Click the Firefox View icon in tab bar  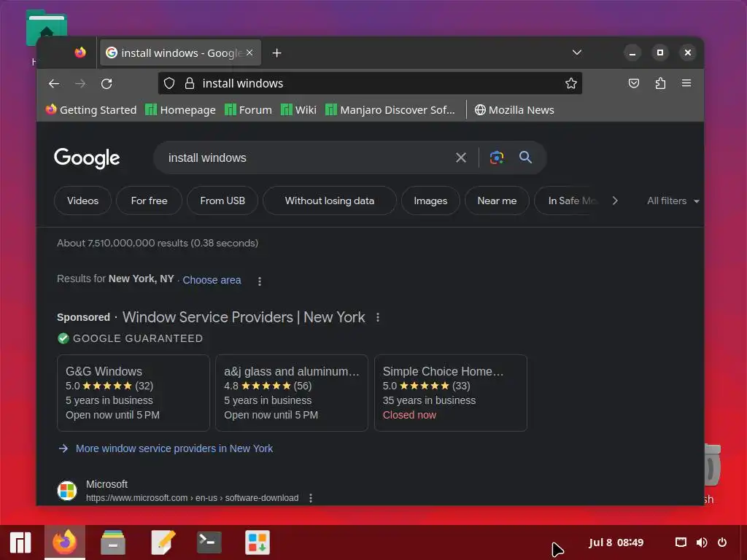tap(80, 52)
